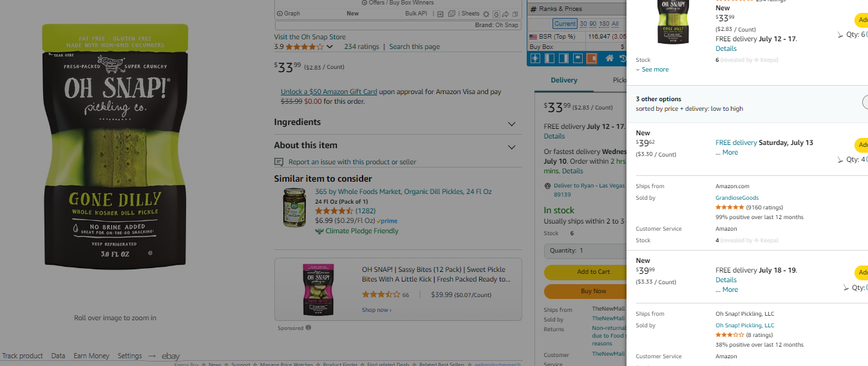
Task: Click the Keepa copy pages icon
Action: 515,14
